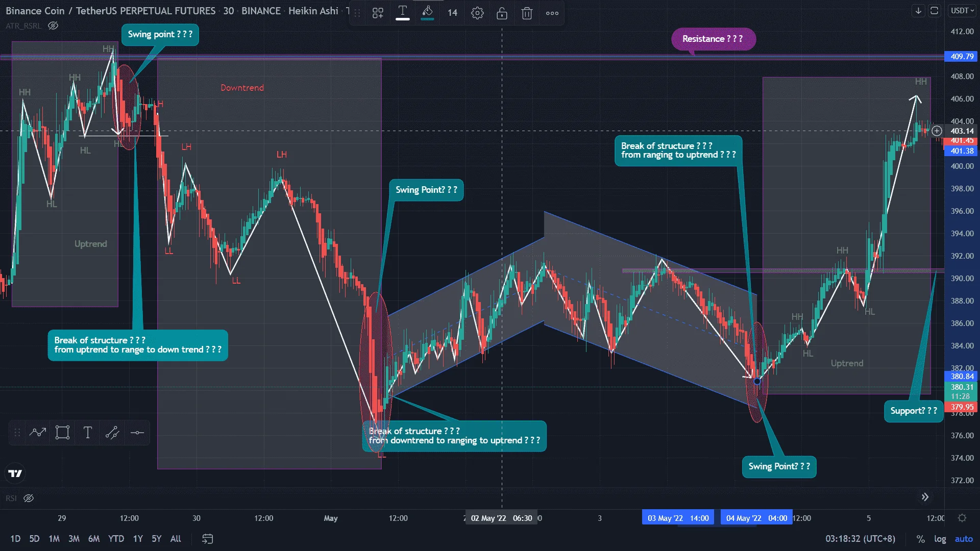Select the "Resistance ? ? ?" callout
980x551 pixels.
click(x=713, y=39)
